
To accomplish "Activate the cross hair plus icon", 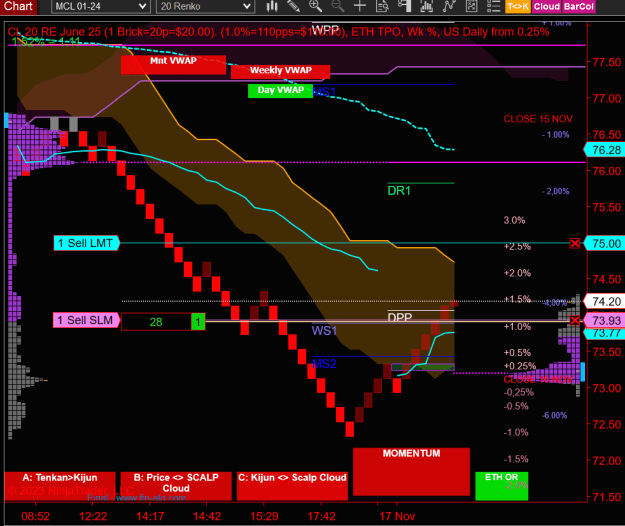I will click(x=360, y=6).
